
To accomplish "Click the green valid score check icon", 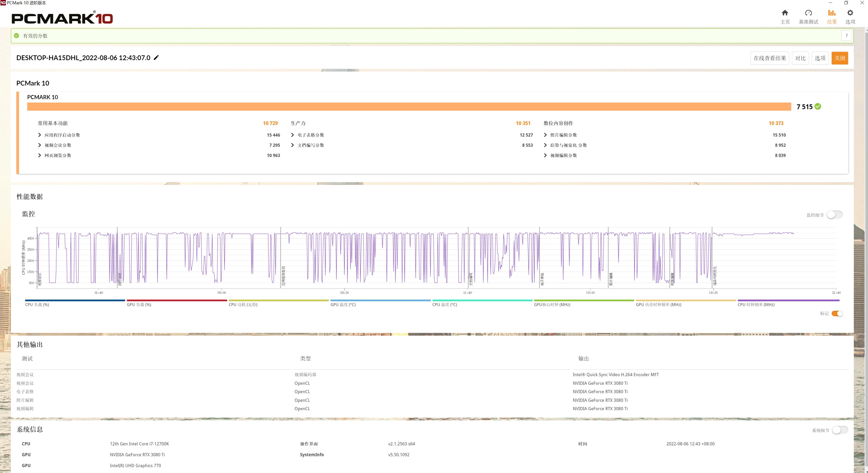I will (x=17, y=36).
